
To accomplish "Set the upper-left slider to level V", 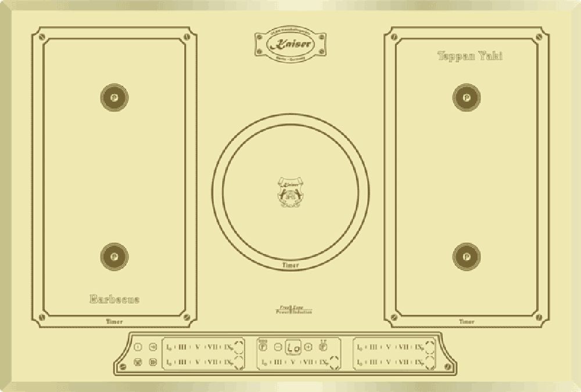I will coord(198,347).
